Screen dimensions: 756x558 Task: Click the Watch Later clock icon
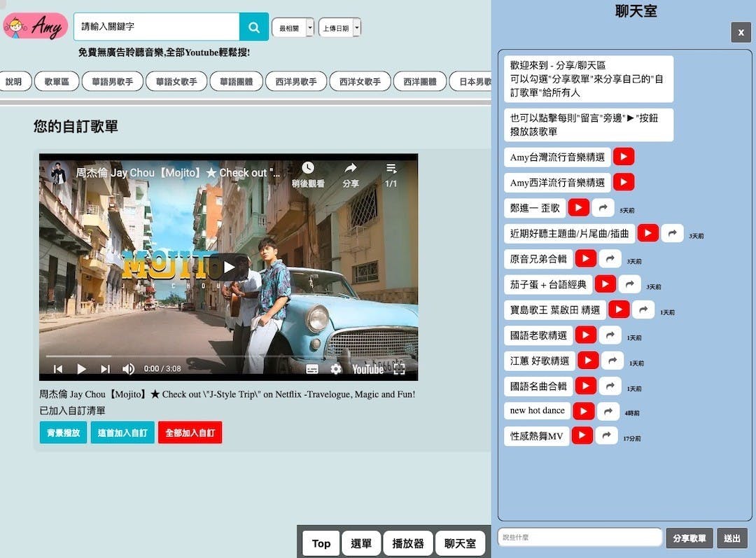pos(307,169)
